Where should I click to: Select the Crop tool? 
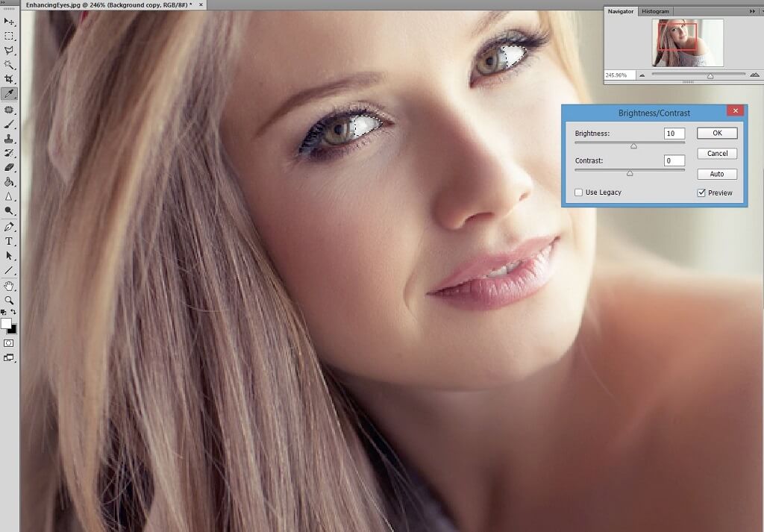[9, 79]
